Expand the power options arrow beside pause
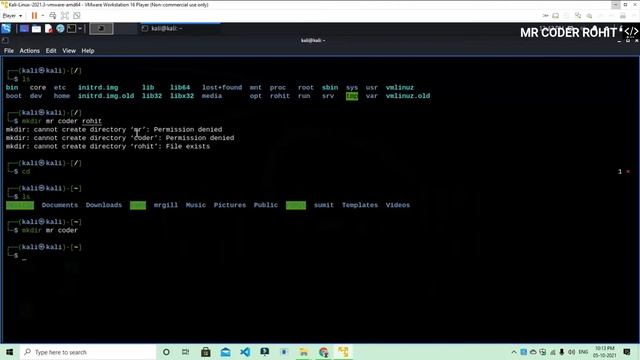640x360 pixels. tap(42, 16)
